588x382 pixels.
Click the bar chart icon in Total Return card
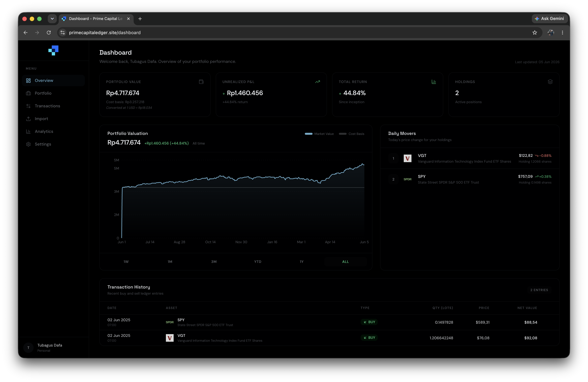click(434, 82)
